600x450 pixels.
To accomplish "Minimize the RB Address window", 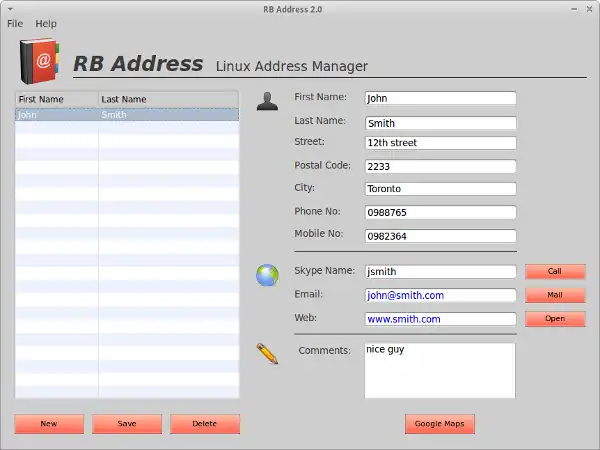I will tap(574, 9).
